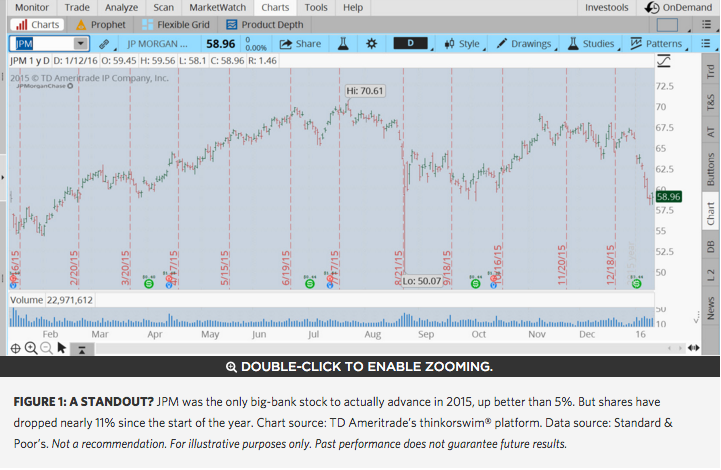Select the pointer cursor tool
This screenshot has height=470, width=721.
point(62,348)
